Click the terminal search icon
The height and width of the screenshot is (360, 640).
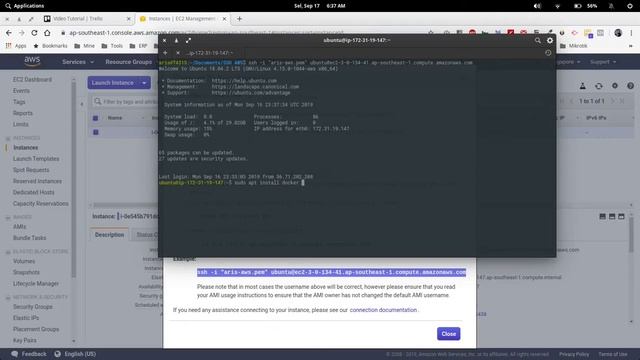point(538,40)
